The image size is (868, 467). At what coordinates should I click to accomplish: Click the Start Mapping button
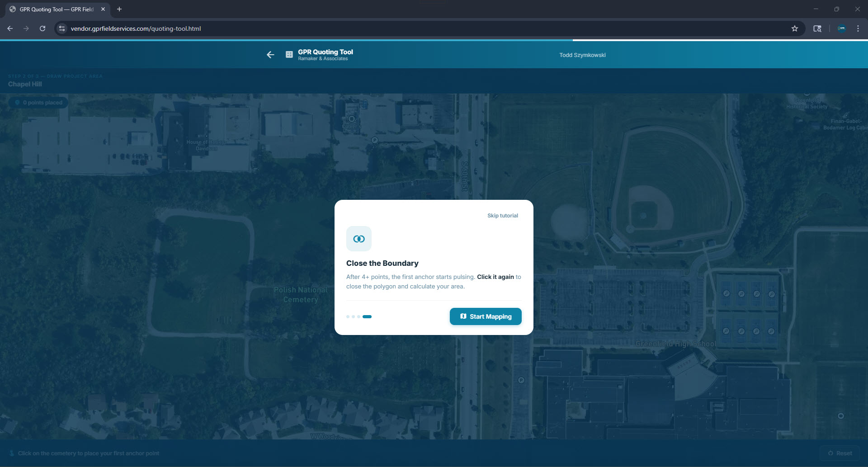coord(486,316)
